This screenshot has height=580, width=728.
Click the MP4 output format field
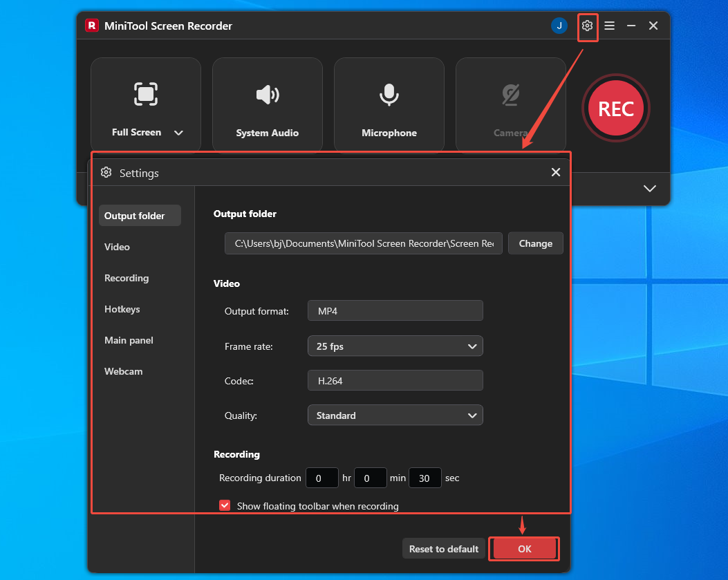coord(395,310)
